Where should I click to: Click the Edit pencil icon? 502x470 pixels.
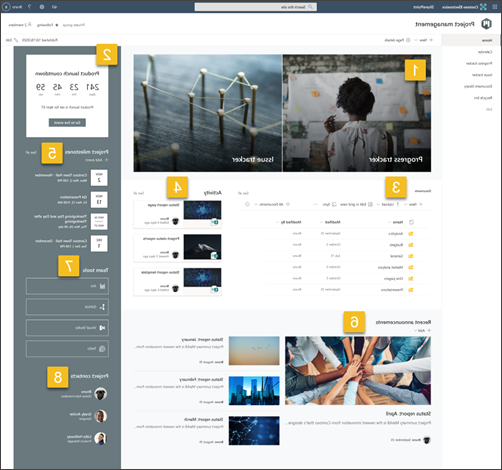coord(16,40)
